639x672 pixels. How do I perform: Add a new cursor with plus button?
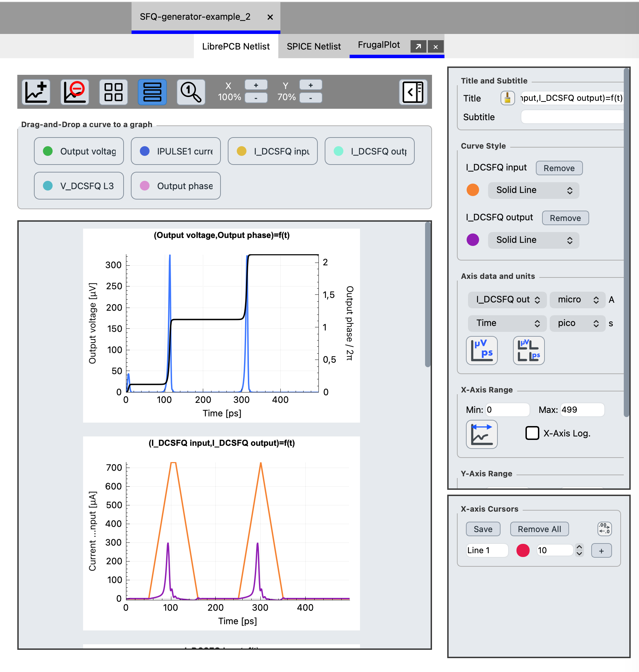tap(602, 550)
